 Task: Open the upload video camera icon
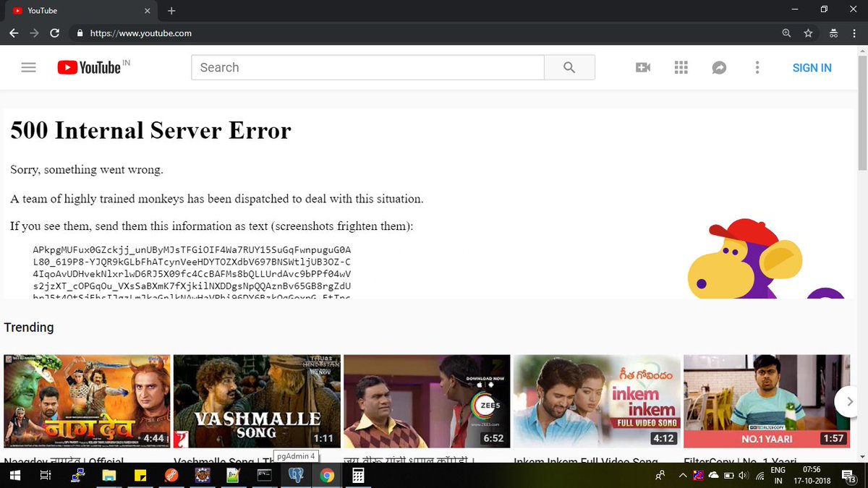[x=643, y=67]
